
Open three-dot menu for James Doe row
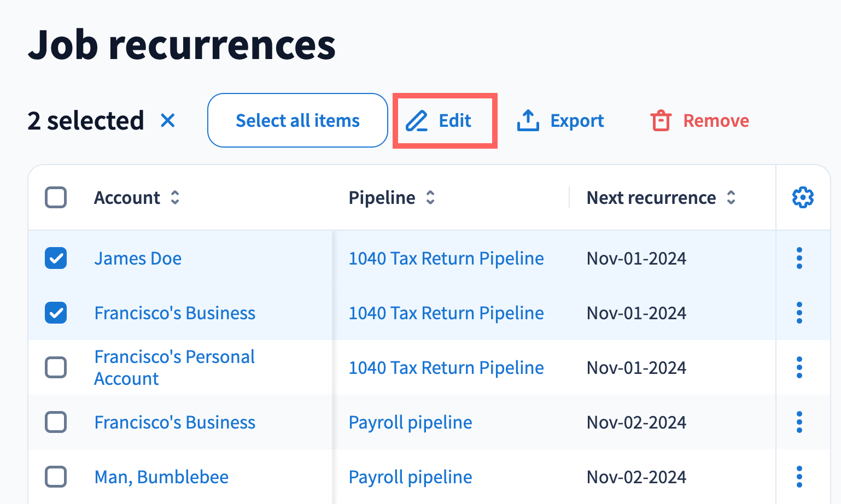click(x=799, y=258)
